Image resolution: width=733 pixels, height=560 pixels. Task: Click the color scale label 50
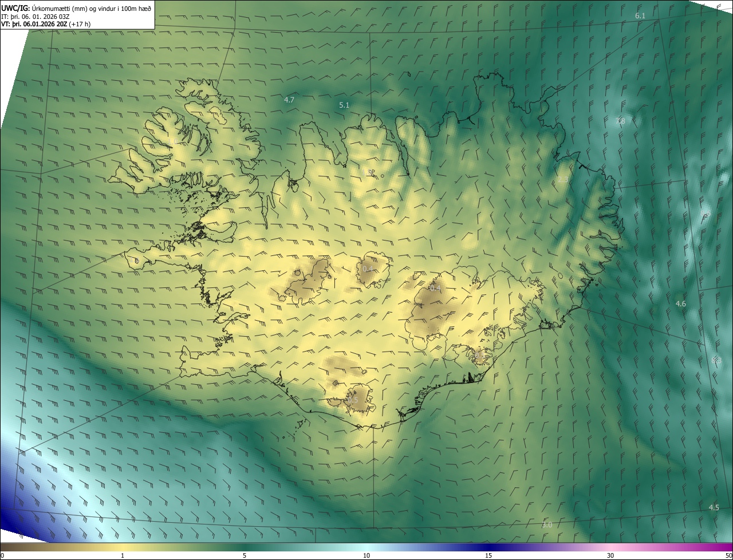click(728, 556)
